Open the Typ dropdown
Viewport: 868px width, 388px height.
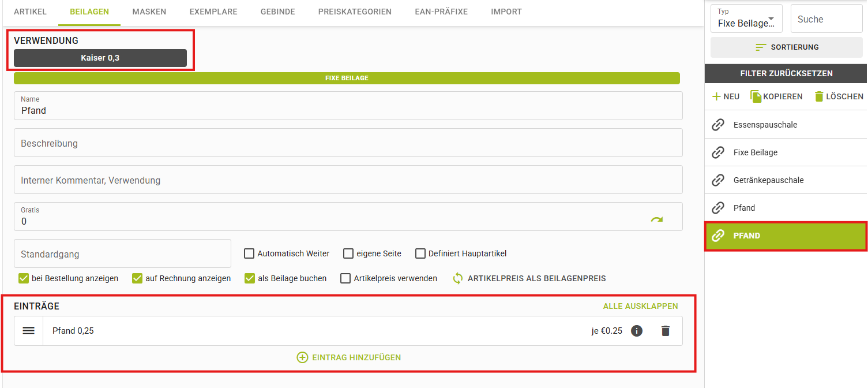[746, 19]
